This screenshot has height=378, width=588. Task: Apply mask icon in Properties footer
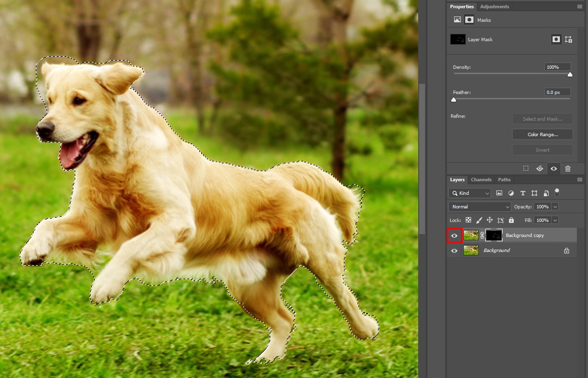pos(539,169)
